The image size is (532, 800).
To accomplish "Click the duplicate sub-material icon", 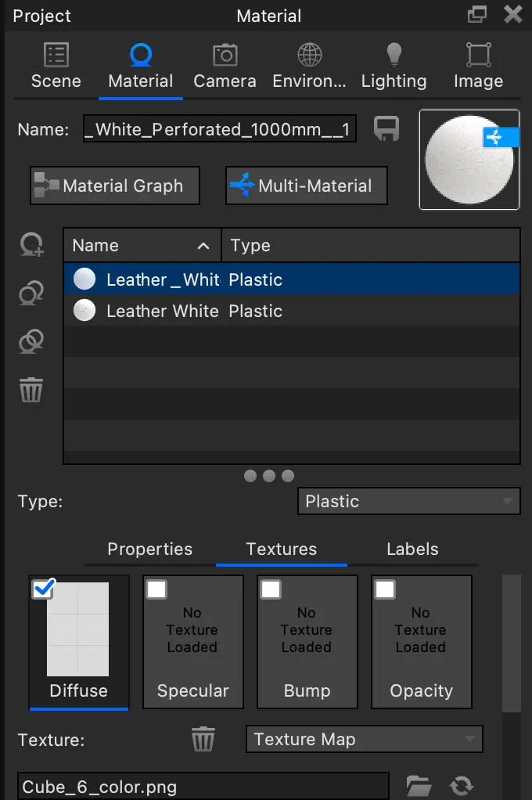I will 31,294.
